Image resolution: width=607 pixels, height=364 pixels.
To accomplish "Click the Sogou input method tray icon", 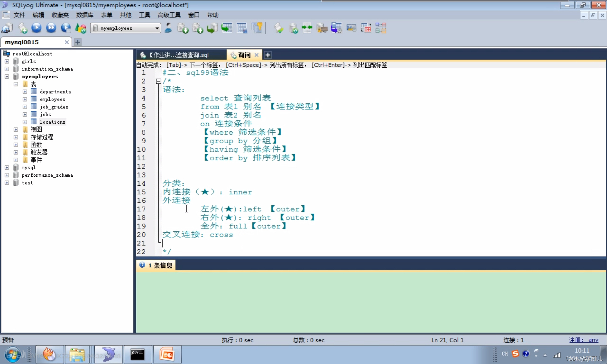I will point(515,354).
